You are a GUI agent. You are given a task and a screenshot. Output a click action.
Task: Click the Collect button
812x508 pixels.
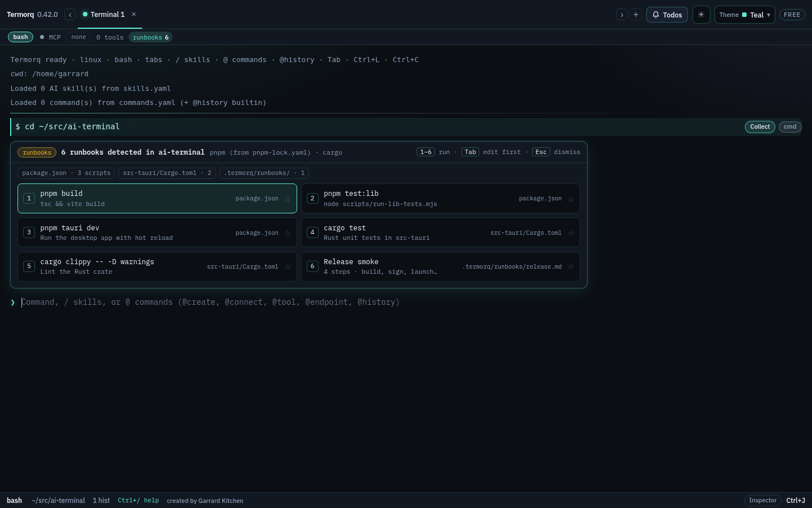click(760, 127)
